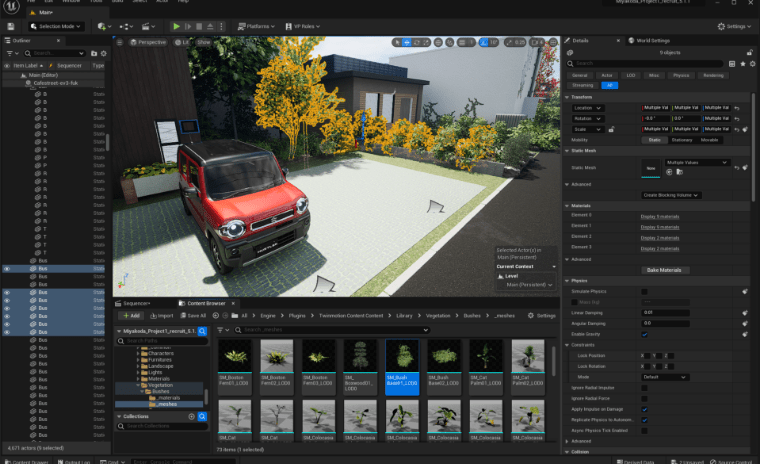The width and height of the screenshot is (760, 464).
Task: Open the Selection Mode dropdown
Action: point(55,26)
